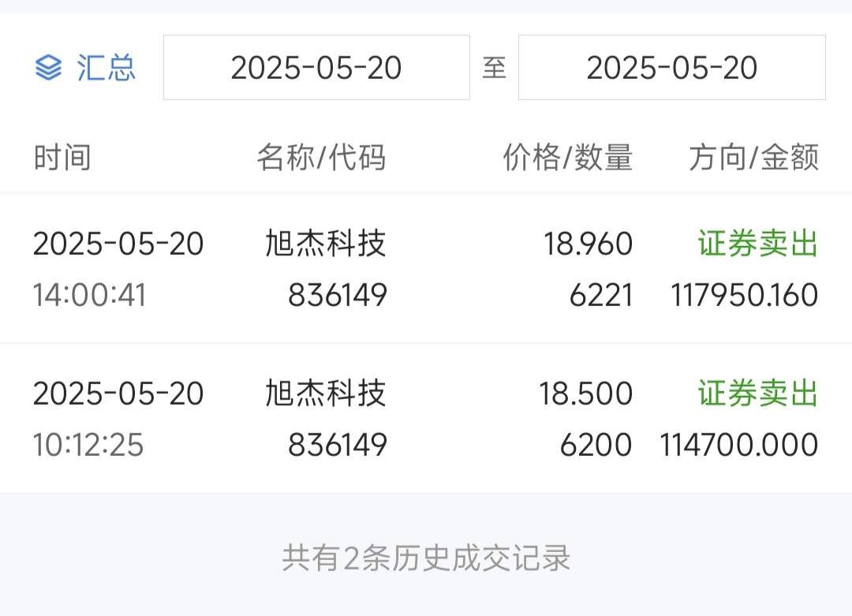Open the end date 2025-05-20 picker
The height and width of the screenshot is (616, 852).
(671, 68)
